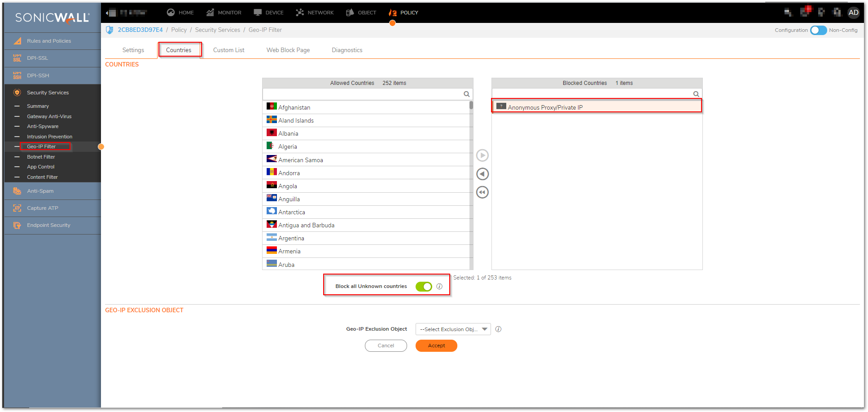Open Gateway Anti-Virus page
868x412 pixels.
[49, 116]
